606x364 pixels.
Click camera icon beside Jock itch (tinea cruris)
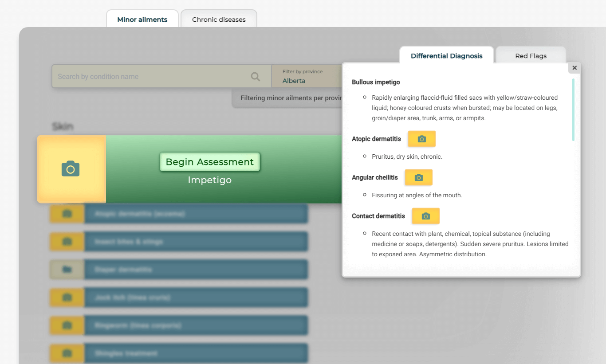(x=66, y=297)
